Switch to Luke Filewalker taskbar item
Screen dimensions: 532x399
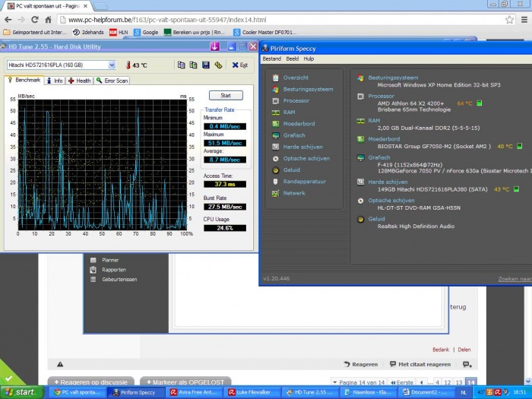(252, 392)
